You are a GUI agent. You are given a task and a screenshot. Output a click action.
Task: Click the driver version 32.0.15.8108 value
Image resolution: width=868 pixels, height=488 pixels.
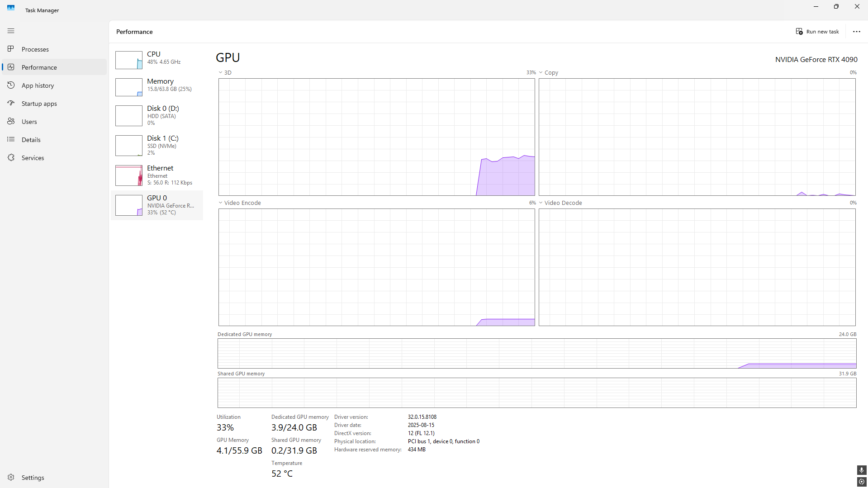pyautogui.click(x=422, y=417)
